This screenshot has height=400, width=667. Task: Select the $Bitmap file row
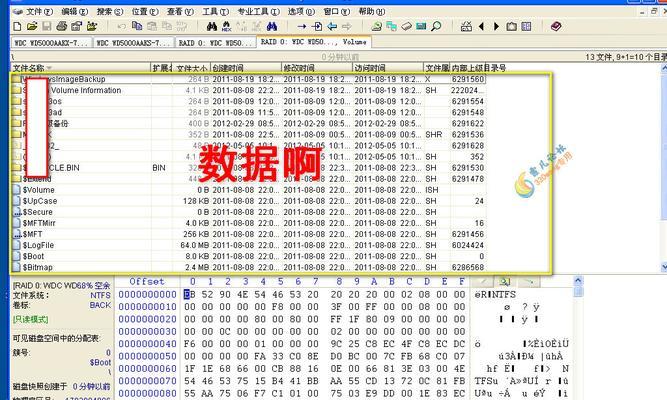249,267
